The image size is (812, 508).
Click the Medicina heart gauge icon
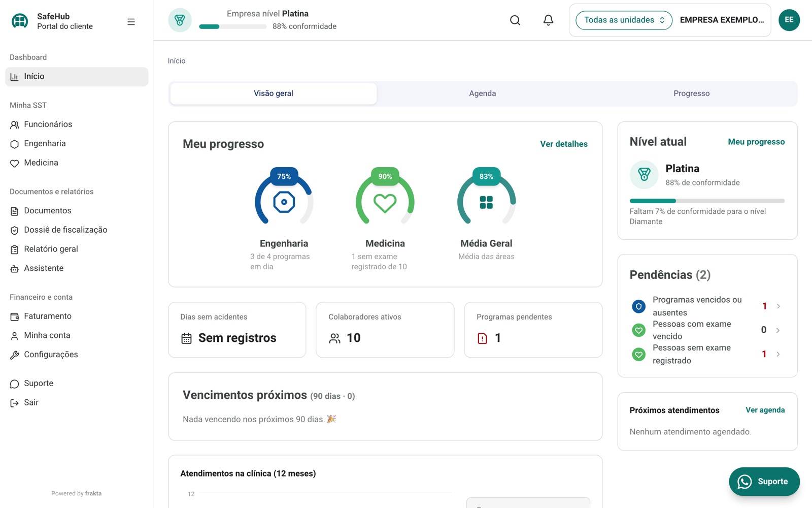click(x=385, y=203)
